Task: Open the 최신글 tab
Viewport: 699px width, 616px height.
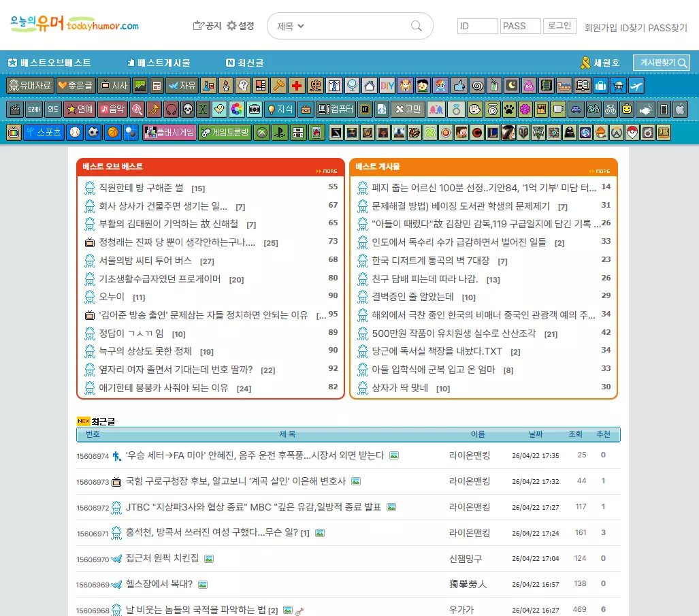Action: 245,63
